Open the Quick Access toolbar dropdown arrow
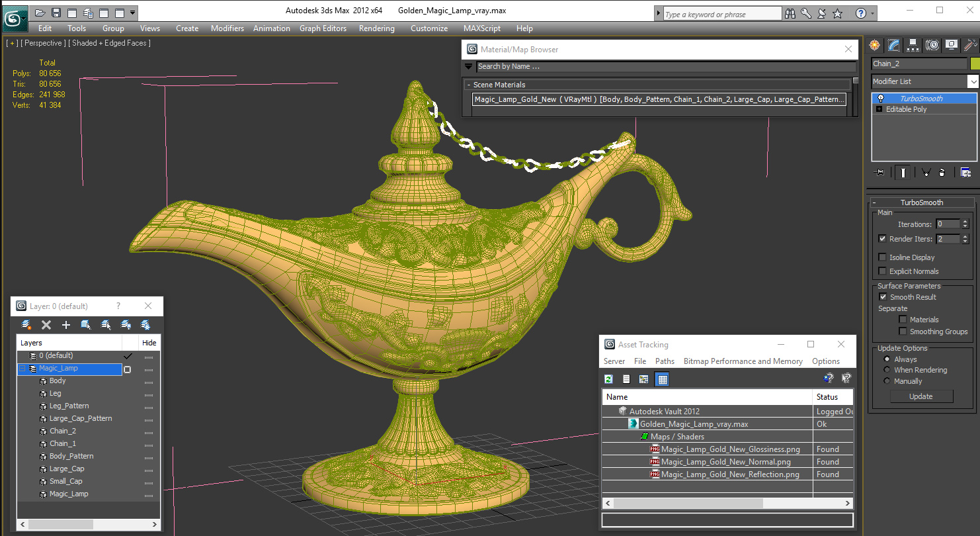Screen dimensions: 980x536 [134, 13]
